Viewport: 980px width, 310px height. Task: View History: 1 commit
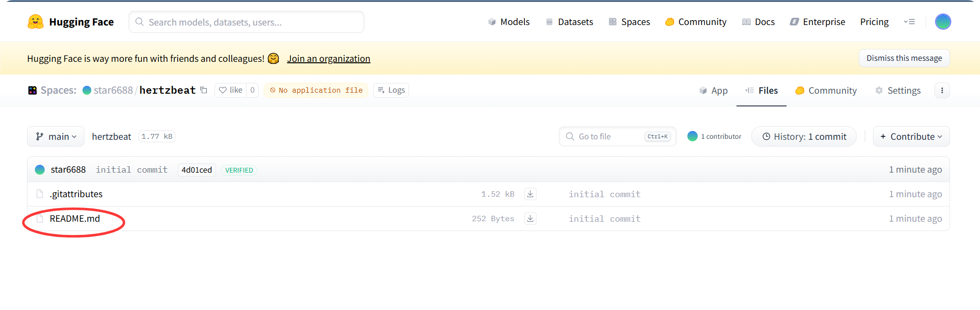click(804, 136)
